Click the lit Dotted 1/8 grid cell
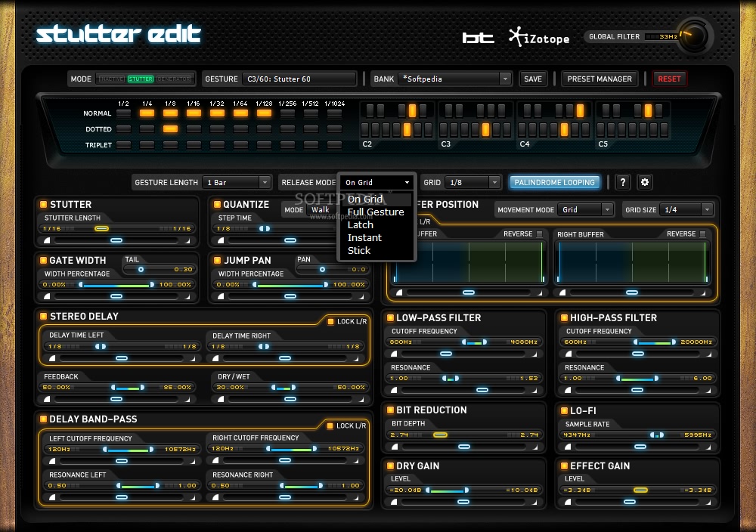Viewport: 756px width, 532px height. [x=170, y=128]
